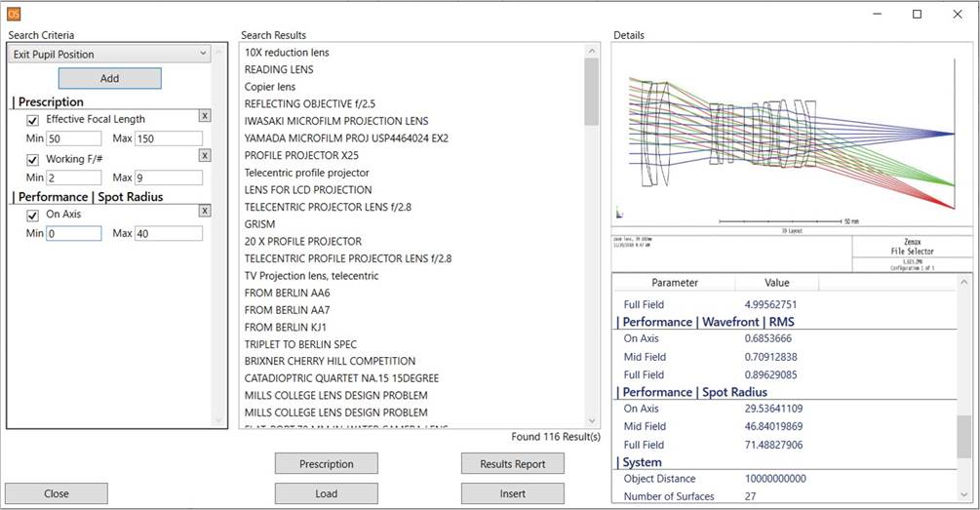Click the Effective Focal Length Min field
This screenshot has height=510, width=980.
(73, 138)
